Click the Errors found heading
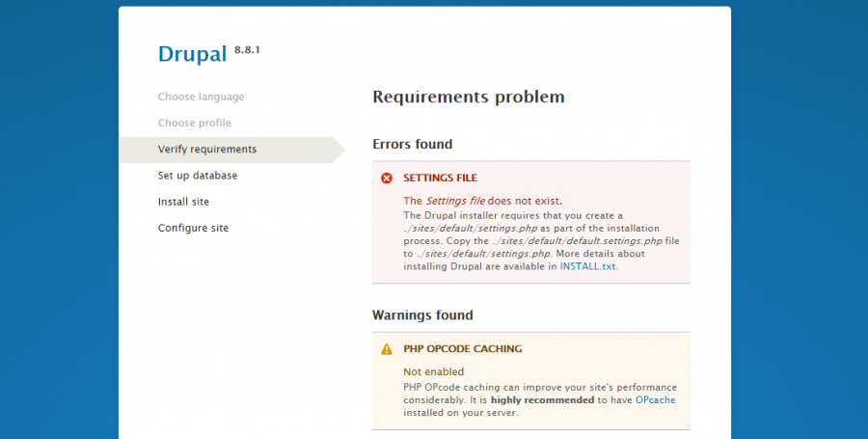The image size is (868, 439). (413, 144)
